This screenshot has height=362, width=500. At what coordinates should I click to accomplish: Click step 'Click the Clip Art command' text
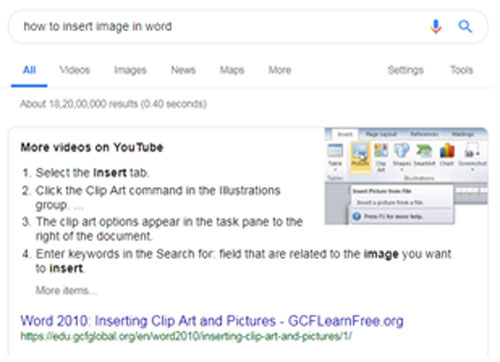pos(158,197)
